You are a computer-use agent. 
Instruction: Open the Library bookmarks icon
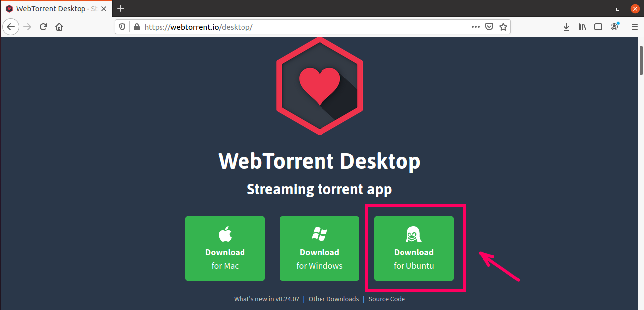click(x=582, y=27)
